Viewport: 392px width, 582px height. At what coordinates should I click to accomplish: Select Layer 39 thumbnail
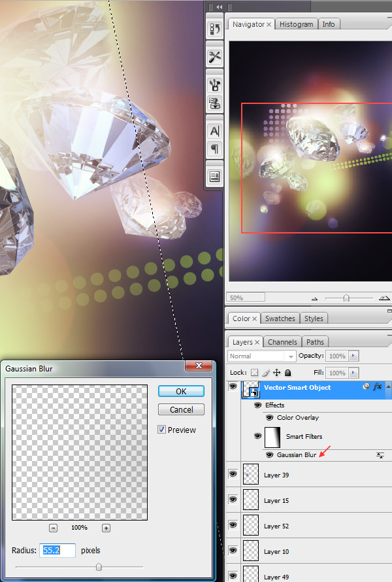point(251,474)
